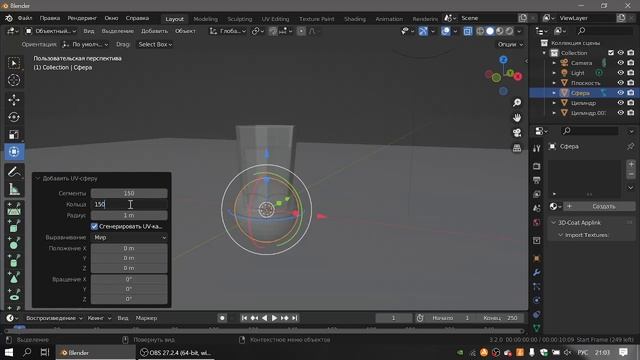640x360 pixels.
Task: Select the Select Box tool icon
Action: pyautogui.click(x=14, y=63)
